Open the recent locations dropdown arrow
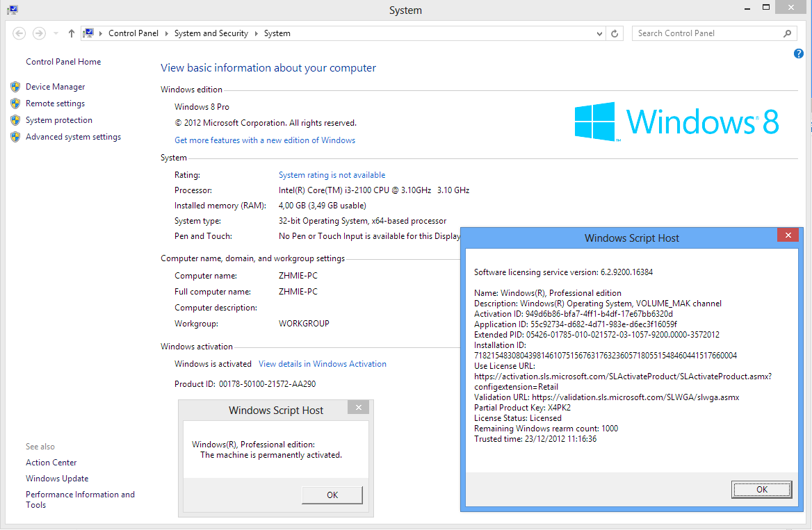Image resolution: width=812 pixels, height=530 pixels. coord(56,33)
